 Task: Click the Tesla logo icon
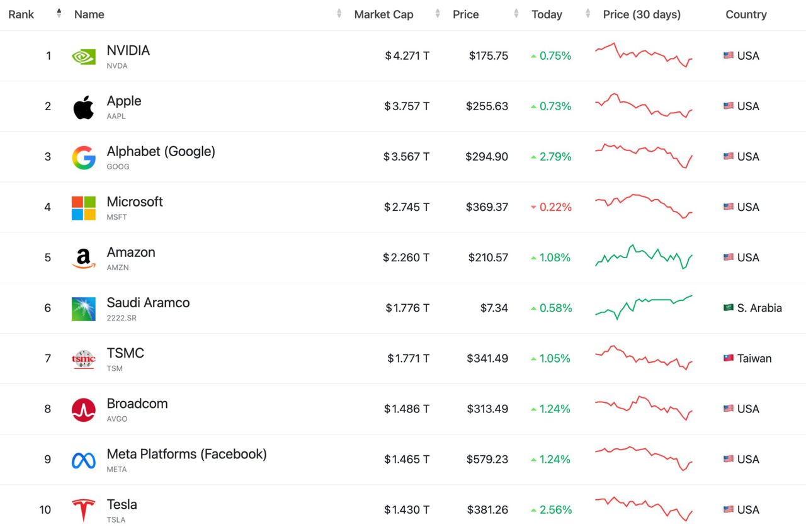(83, 510)
